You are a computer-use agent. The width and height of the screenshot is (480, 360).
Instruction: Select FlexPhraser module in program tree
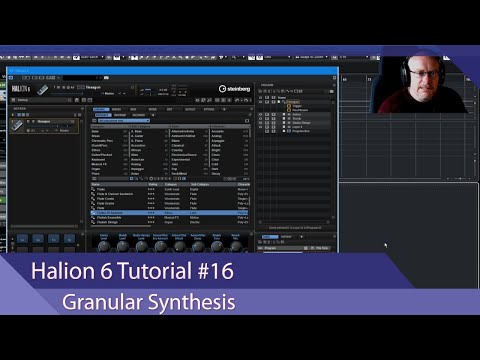pos(300,110)
